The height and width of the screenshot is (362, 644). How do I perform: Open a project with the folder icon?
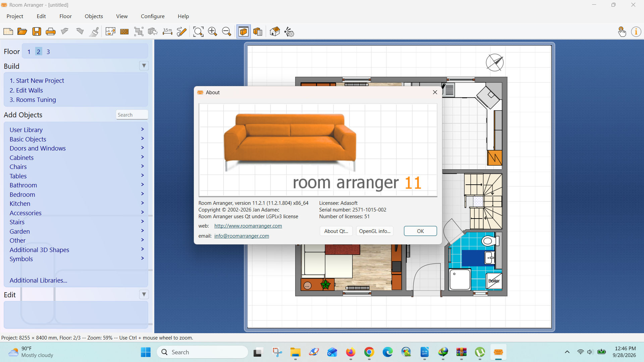(x=22, y=32)
